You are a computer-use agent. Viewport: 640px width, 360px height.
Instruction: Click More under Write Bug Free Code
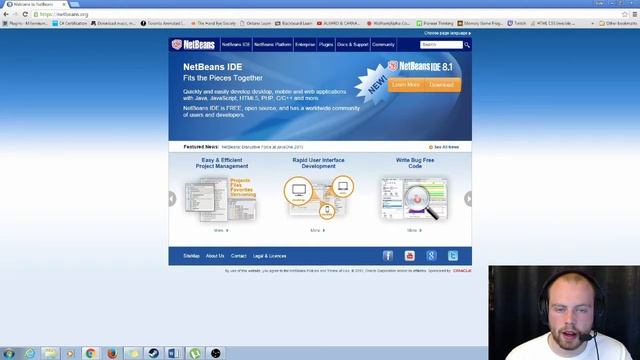tap(414, 231)
